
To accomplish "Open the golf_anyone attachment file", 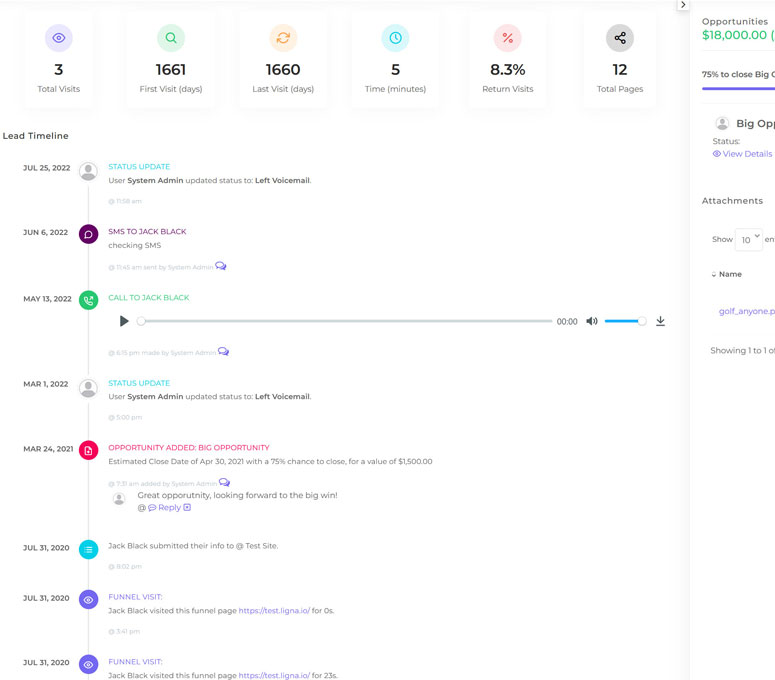I will [746, 311].
